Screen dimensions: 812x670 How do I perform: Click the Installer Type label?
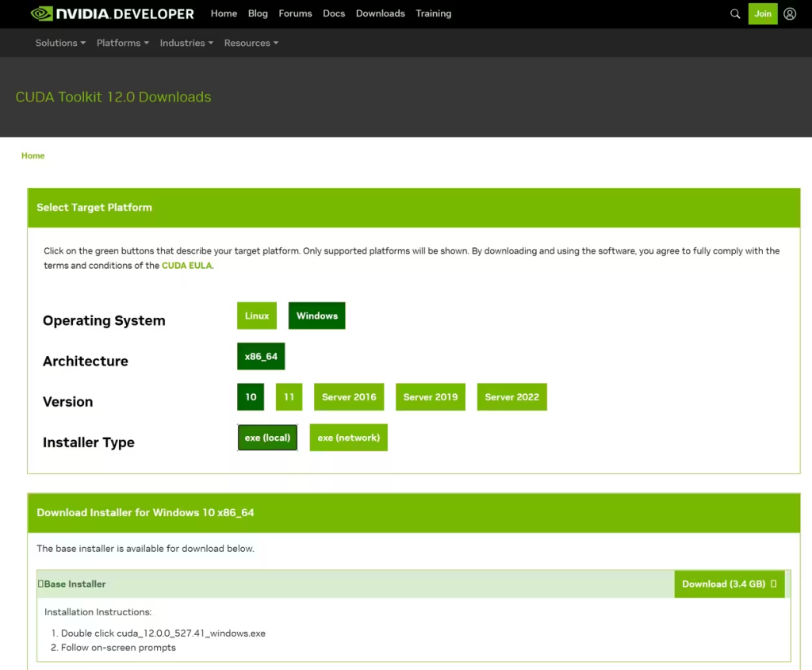pos(89,442)
